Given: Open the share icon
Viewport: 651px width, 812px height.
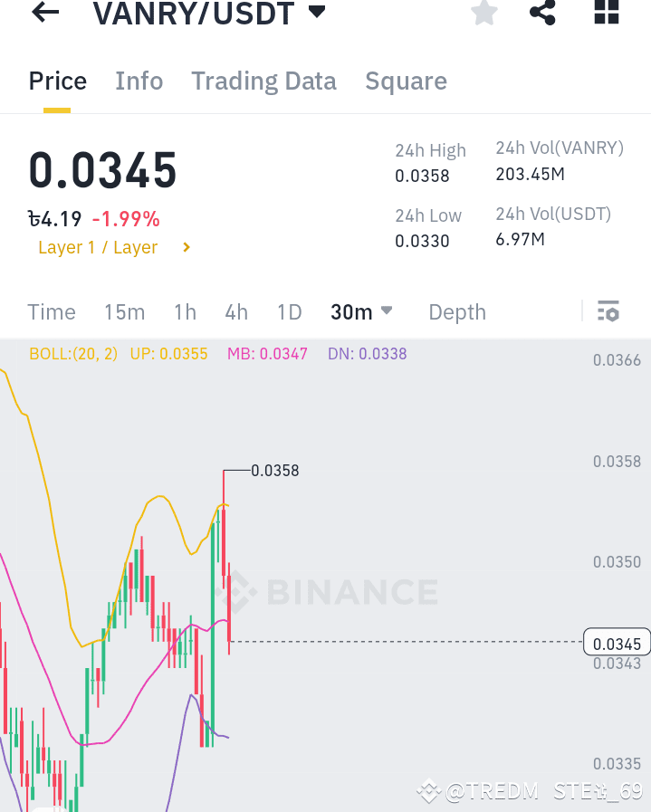Looking at the screenshot, I should pos(542,14).
